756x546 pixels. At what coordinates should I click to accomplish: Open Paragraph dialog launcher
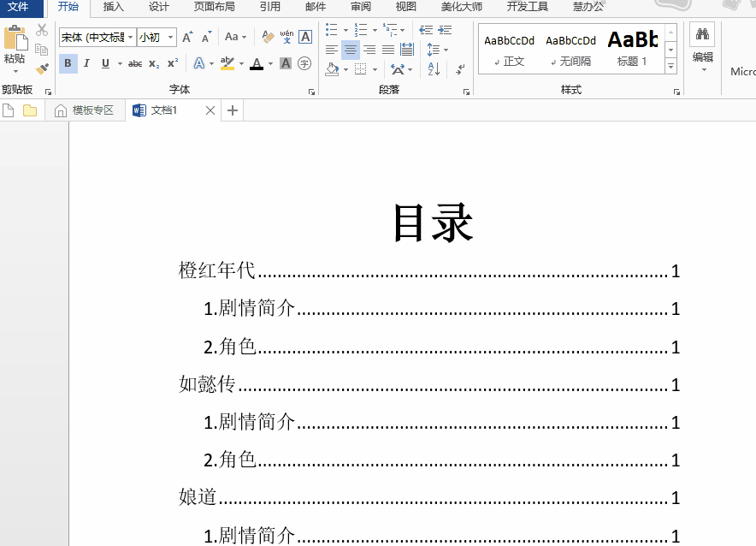pyautogui.click(x=466, y=92)
